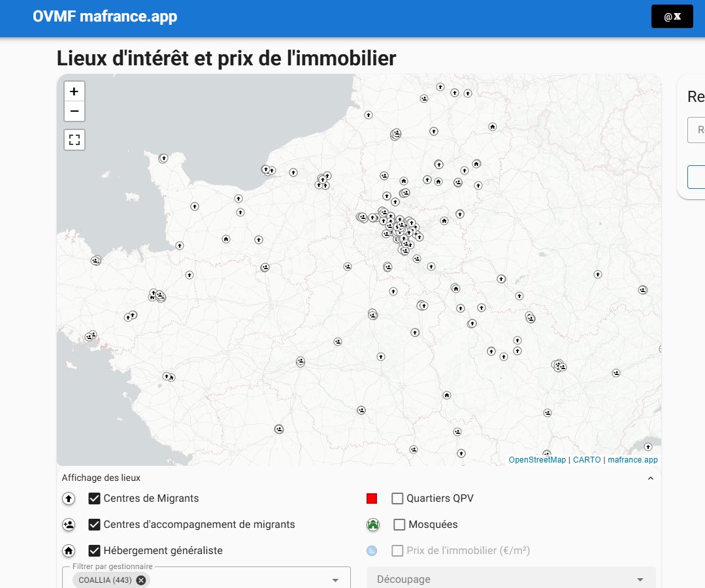Click the Centres d'accompagnement de migrants person icon
The height and width of the screenshot is (588, 705).
point(69,525)
